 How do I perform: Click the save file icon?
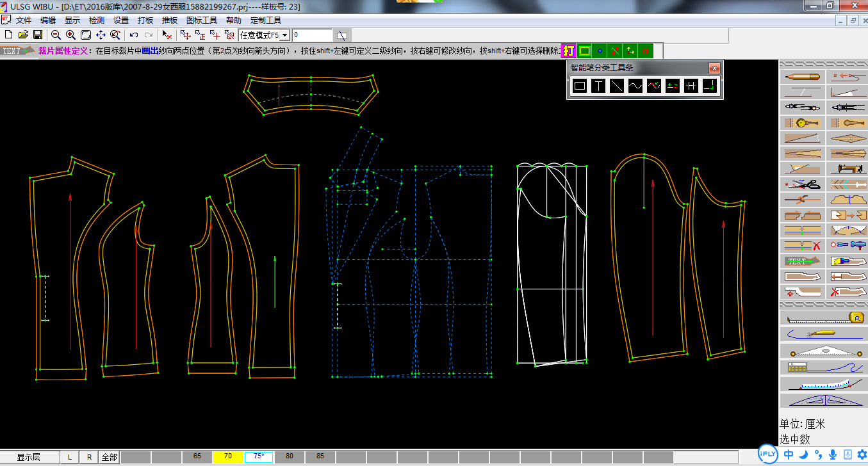[x=38, y=35]
